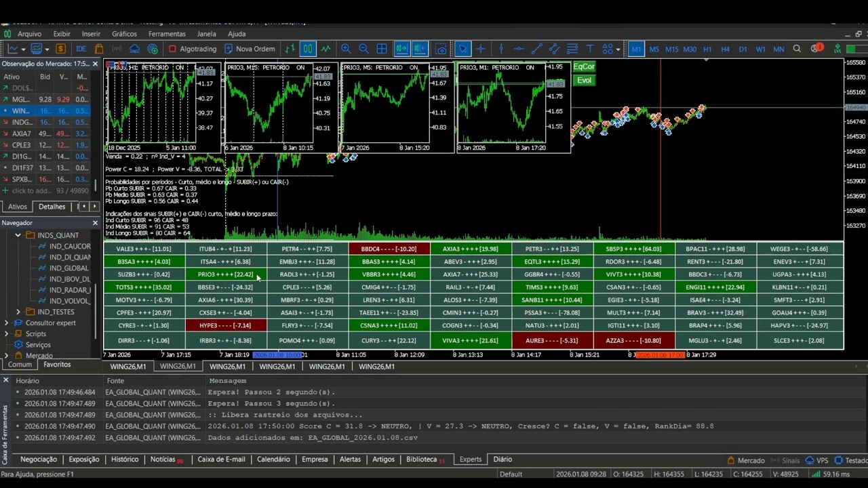Collapse the INDS_QUANT folder in Navigator
Image resolution: width=868 pixels, height=488 pixels.
click(18, 235)
